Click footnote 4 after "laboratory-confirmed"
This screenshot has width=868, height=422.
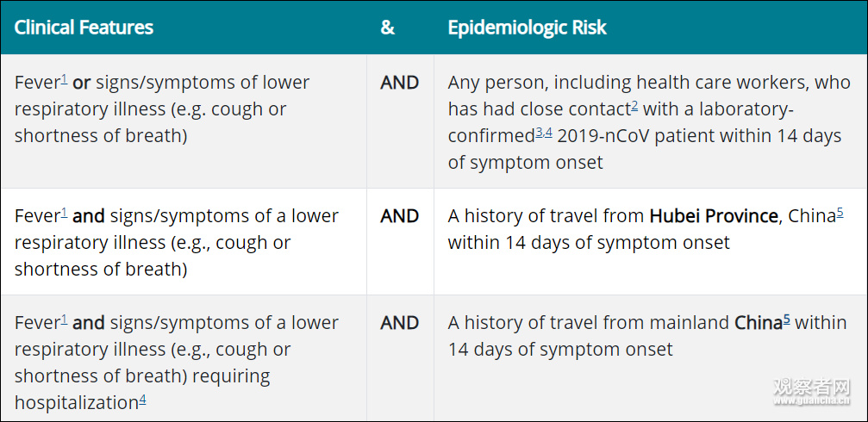548,132
